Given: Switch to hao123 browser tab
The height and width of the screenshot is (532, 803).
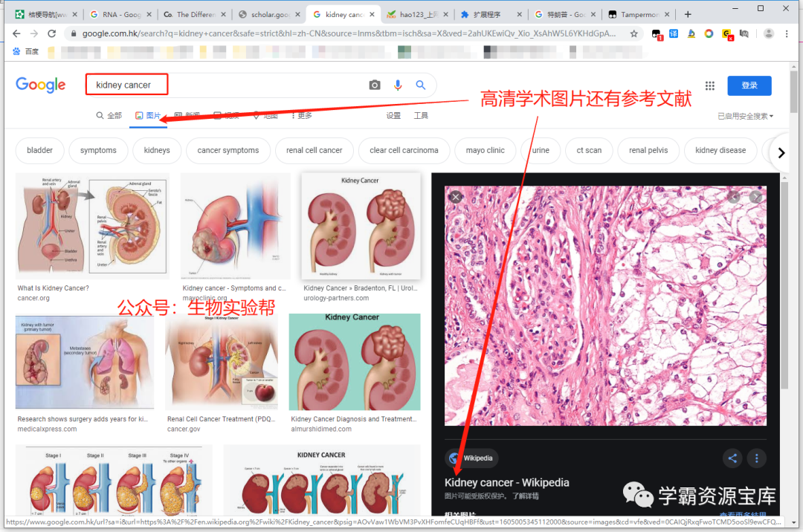Looking at the screenshot, I should click(x=417, y=14).
